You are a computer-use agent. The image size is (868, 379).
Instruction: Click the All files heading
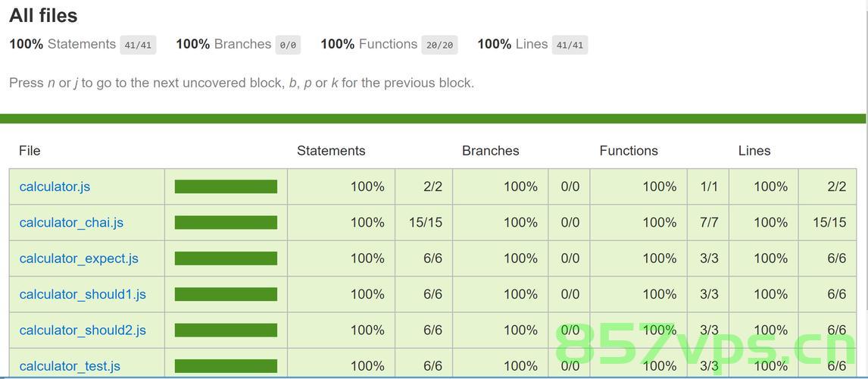click(43, 15)
